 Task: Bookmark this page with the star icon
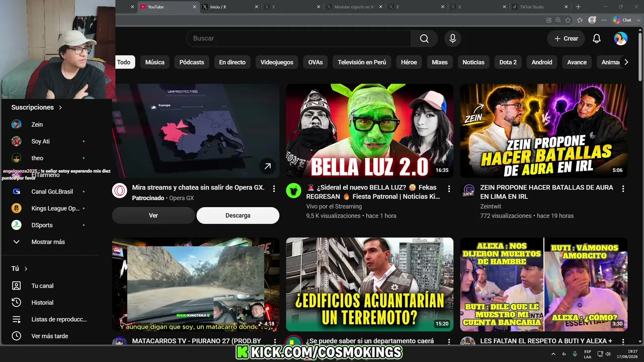click(568, 20)
